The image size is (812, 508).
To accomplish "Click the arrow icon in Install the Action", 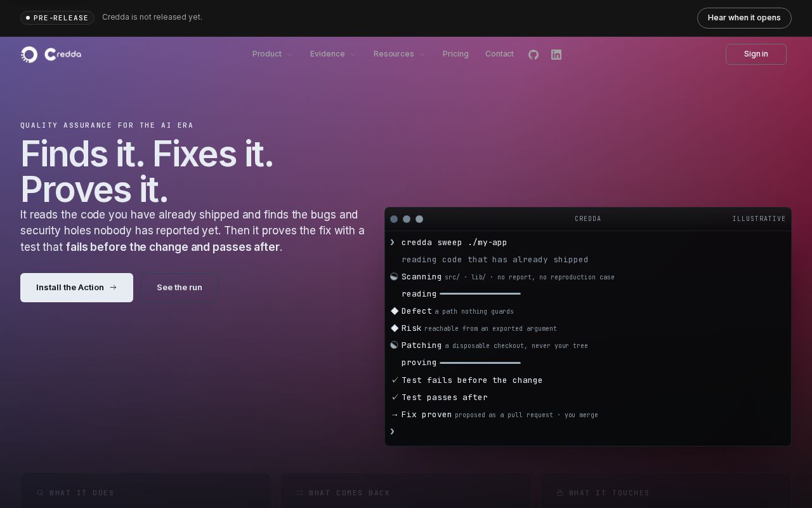I will 114,288.
